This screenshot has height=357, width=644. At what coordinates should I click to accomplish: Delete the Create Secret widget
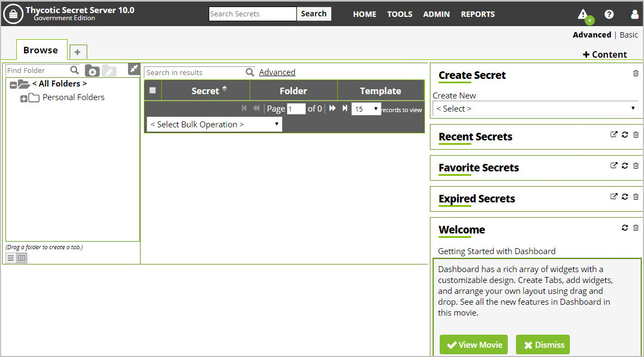pyautogui.click(x=636, y=73)
